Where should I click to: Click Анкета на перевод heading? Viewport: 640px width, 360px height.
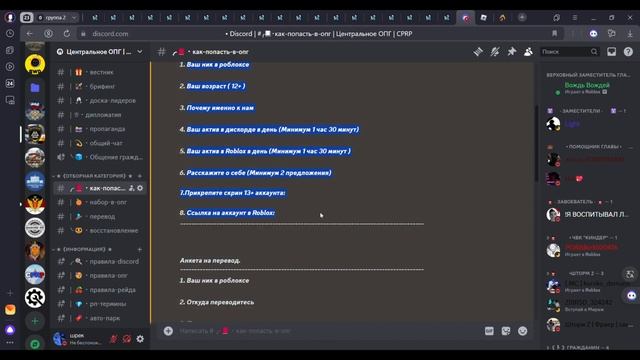point(210,260)
